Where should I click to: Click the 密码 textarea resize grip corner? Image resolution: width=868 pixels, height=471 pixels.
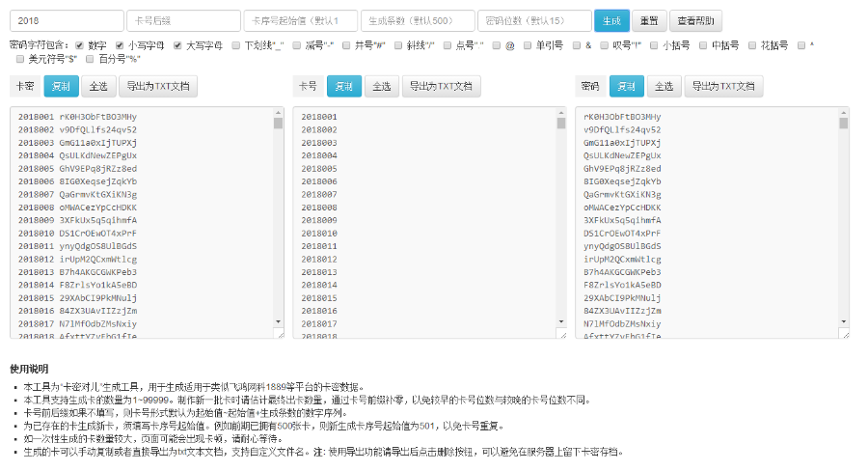[x=845, y=334]
